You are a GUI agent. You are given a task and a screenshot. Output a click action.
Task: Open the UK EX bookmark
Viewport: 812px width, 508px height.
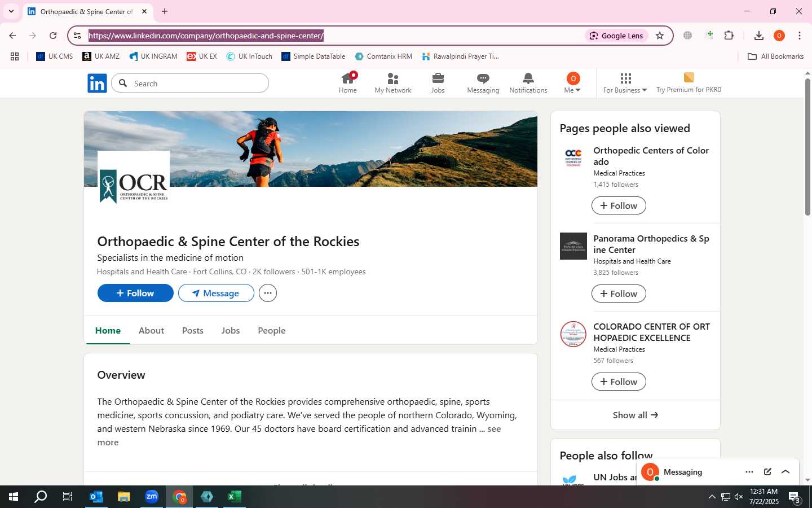pos(202,56)
